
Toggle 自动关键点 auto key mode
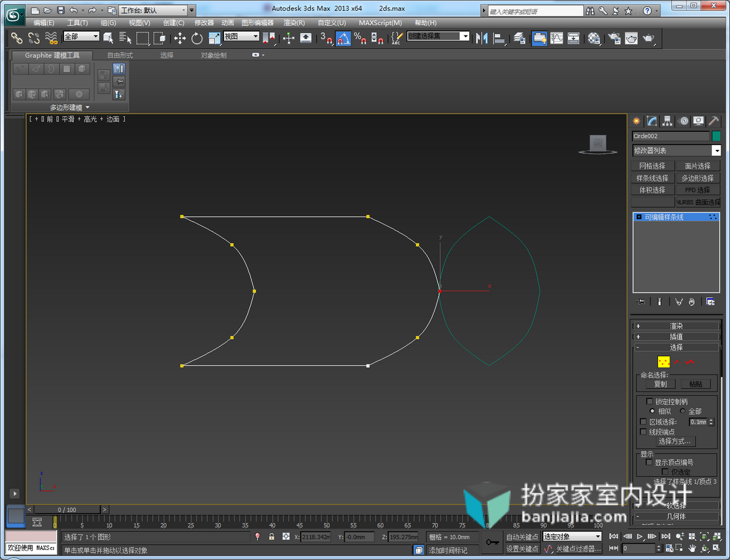pos(522,537)
